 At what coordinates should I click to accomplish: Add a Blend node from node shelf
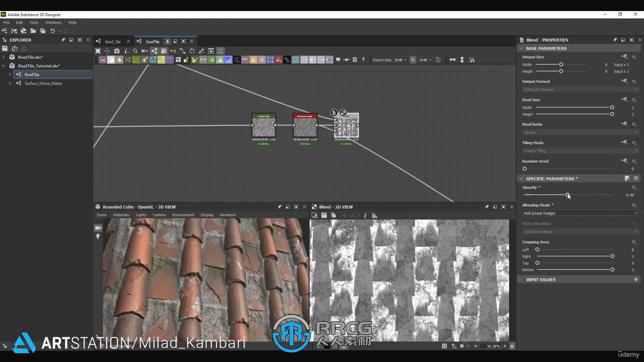(x=111, y=59)
